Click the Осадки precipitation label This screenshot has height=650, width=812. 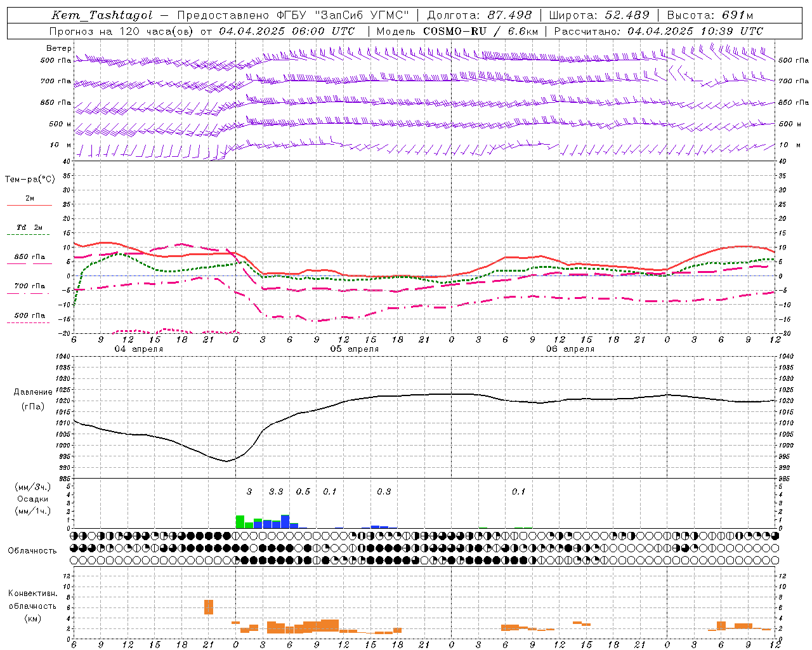pyautogui.click(x=33, y=499)
